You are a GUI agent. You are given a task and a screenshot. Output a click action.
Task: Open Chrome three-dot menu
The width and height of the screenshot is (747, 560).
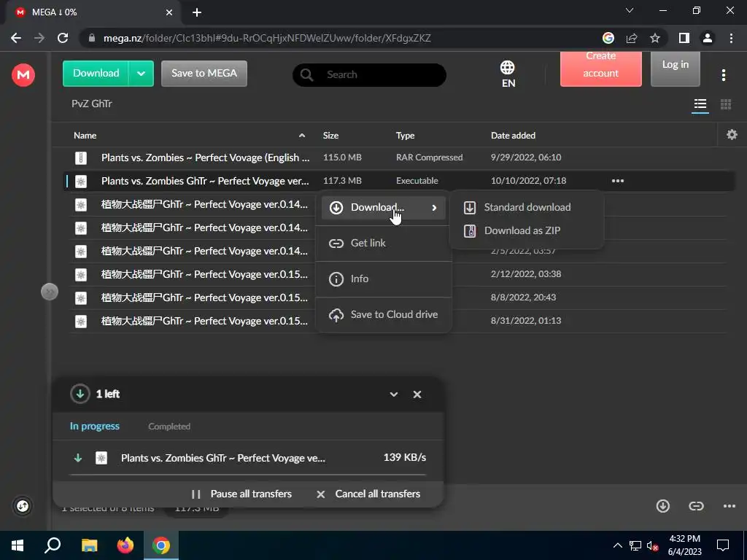coord(731,38)
